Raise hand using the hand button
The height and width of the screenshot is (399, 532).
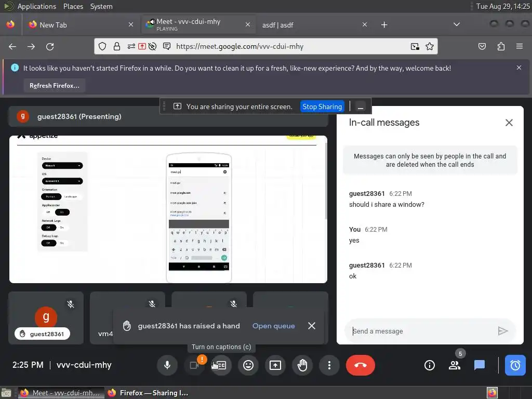(302, 365)
